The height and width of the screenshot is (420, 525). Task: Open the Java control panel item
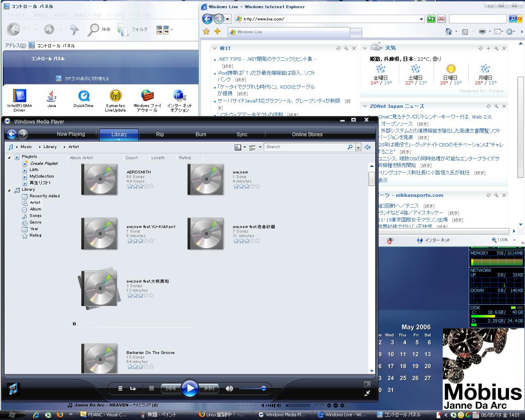click(x=51, y=99)
